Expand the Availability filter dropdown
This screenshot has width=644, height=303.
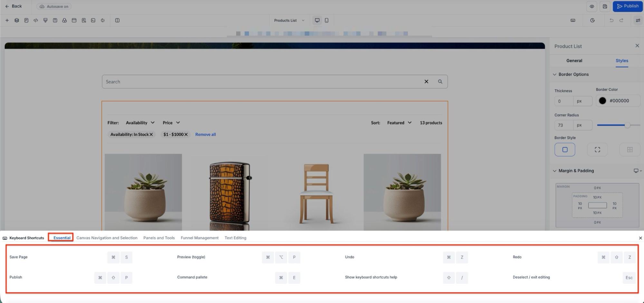[140, 123]
